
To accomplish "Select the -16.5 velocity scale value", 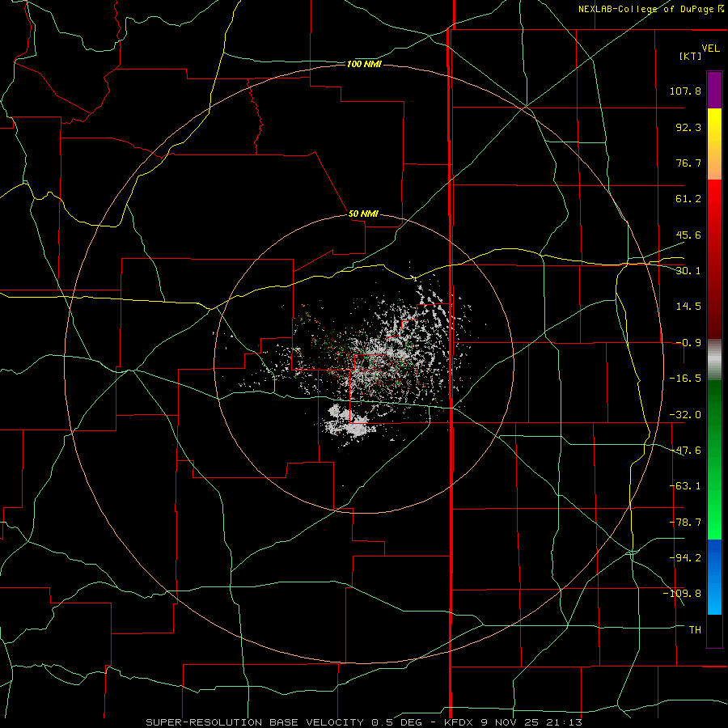I will click(685, 379).
